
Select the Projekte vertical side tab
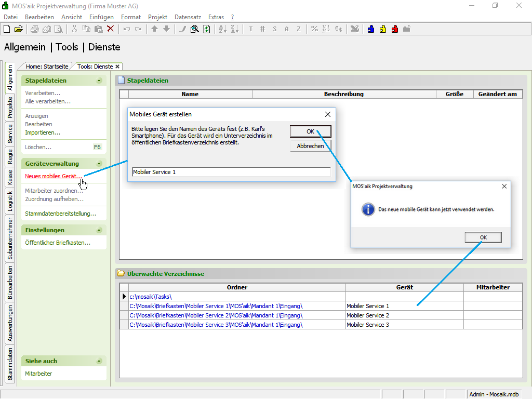click(10, 107)
